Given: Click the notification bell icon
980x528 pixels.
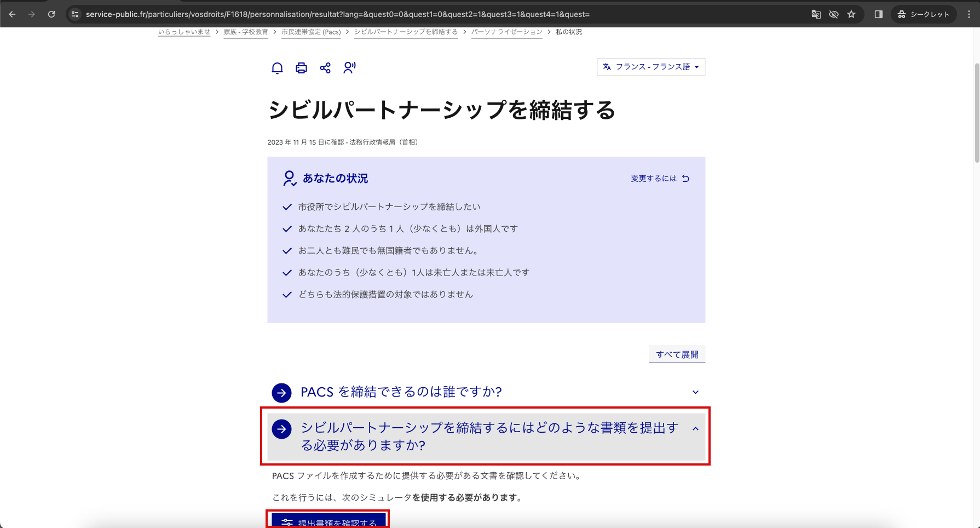Looking at the screenshot, I should tap(278, 68).
